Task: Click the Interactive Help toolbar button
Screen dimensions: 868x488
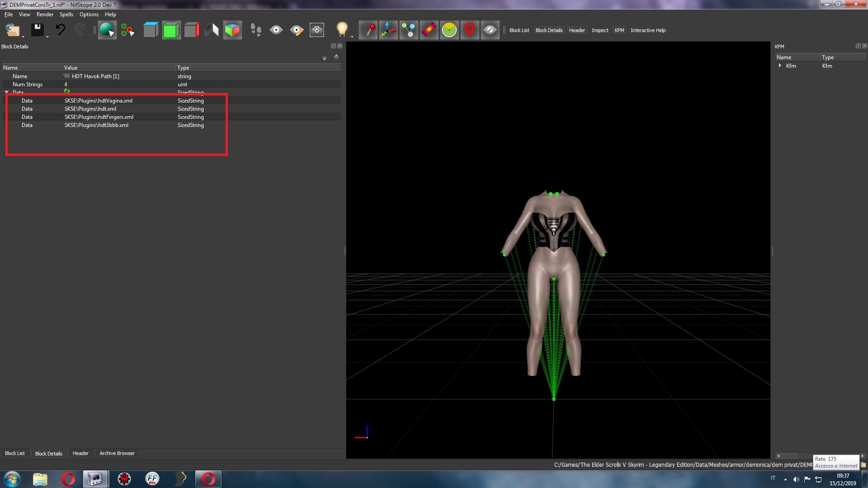Action: [x=648, y=30]
